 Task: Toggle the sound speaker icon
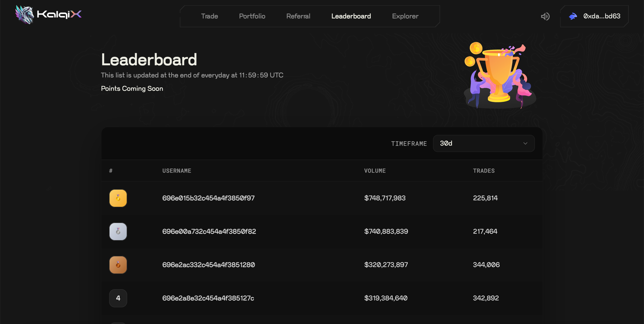click(x=545, y=16)
